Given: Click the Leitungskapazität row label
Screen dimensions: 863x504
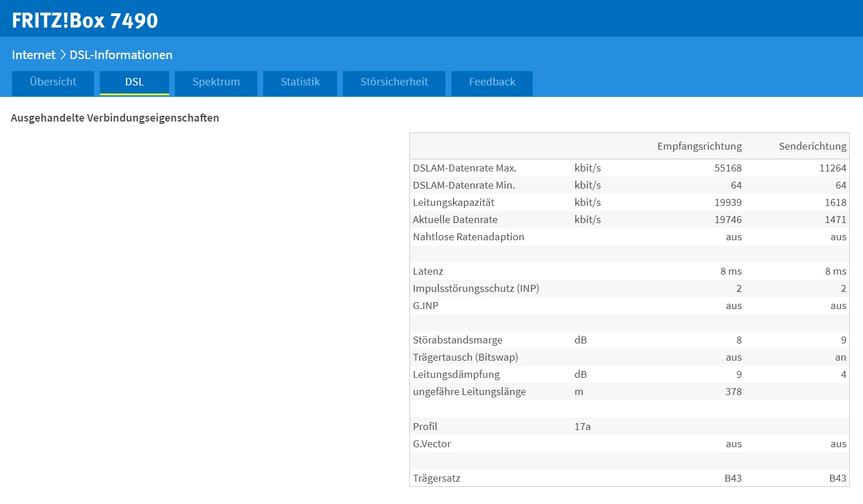Looking at the screenshot, I should pyautogui.click(x=453, y=202).
